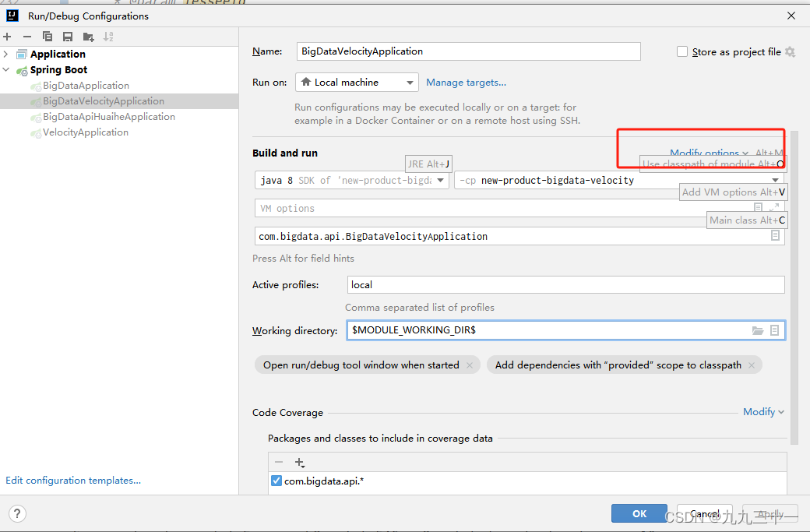Select the VelocityApplication configuration
Viewport: 810px width, 532px height.
(85, 132)
